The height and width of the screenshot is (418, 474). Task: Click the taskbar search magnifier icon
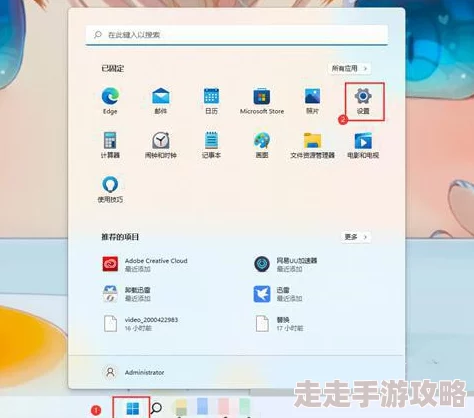pos(156,408)
